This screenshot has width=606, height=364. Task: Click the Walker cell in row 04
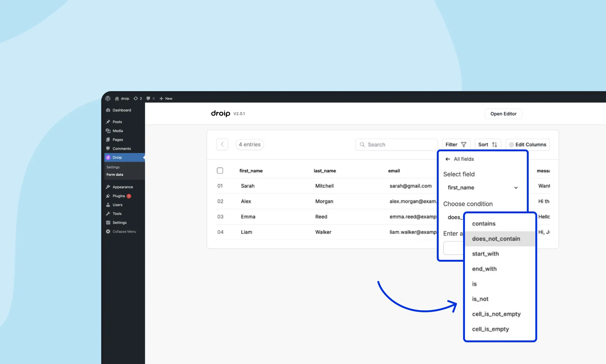[323, 232]
